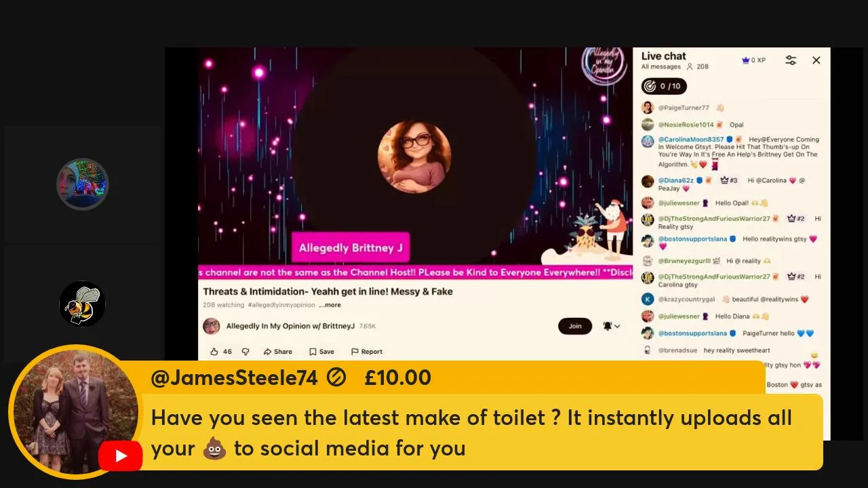Click the @CarolinaMoon8357 username in chat
Viewport: 868px width, 488px height.
[x=691, y=140]
